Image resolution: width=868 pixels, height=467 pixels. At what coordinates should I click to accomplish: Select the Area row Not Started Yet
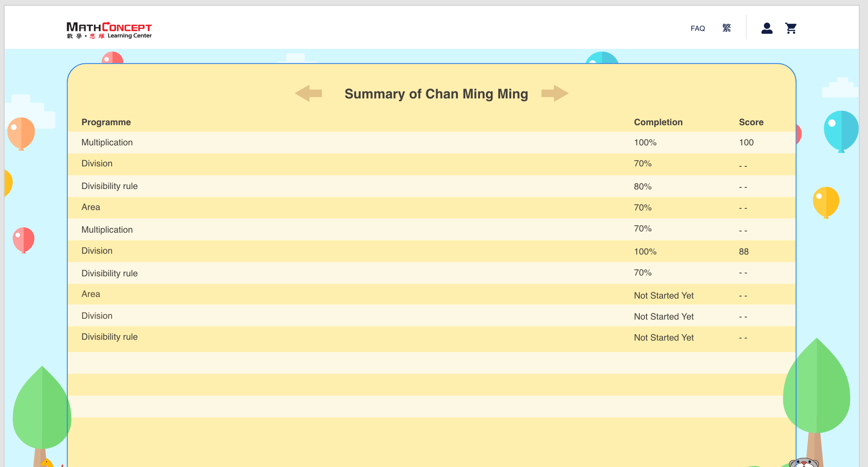coord(91,294)
